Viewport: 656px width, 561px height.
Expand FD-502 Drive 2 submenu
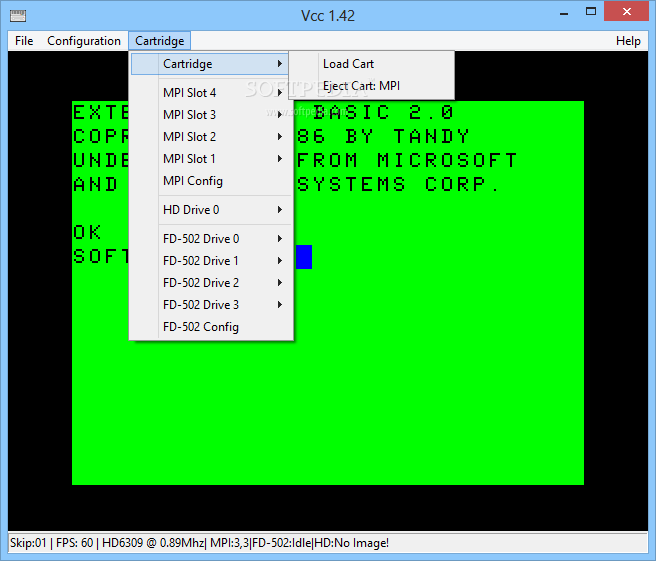point(211,283)
